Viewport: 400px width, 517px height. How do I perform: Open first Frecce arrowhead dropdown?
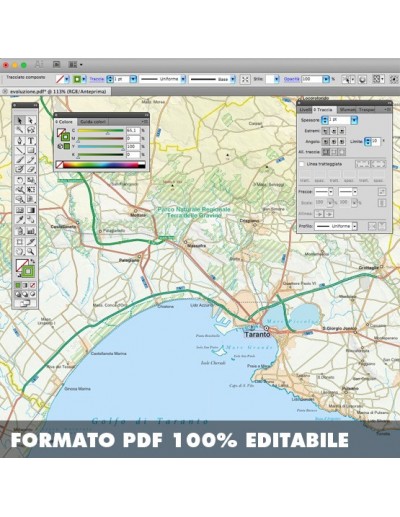[x=331, y=192]
